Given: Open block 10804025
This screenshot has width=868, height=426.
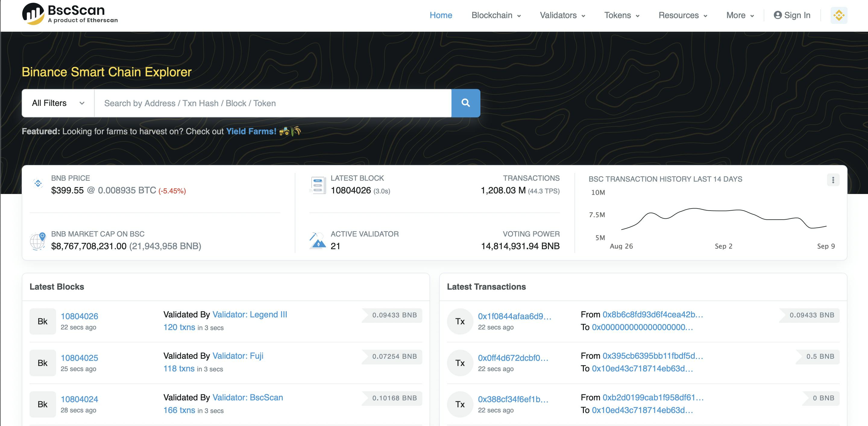Looking at the screenshot, I should (79, 358).
